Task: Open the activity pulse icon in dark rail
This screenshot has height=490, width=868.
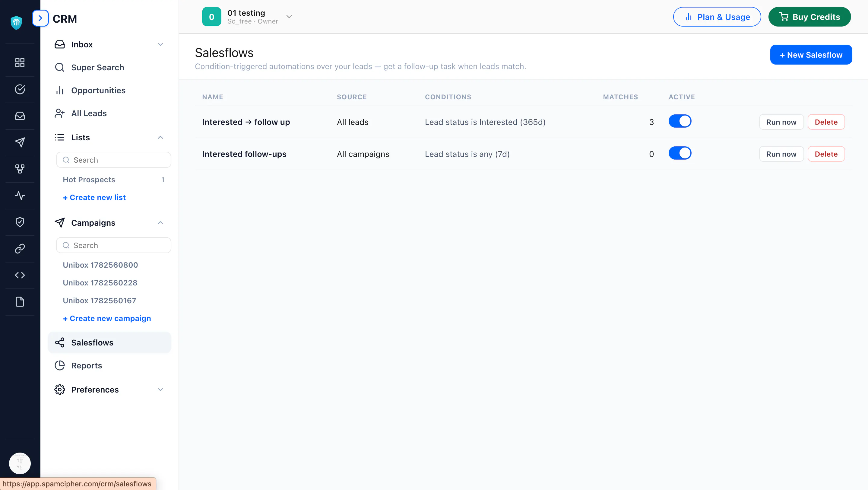Action: [x=20, y=196]
